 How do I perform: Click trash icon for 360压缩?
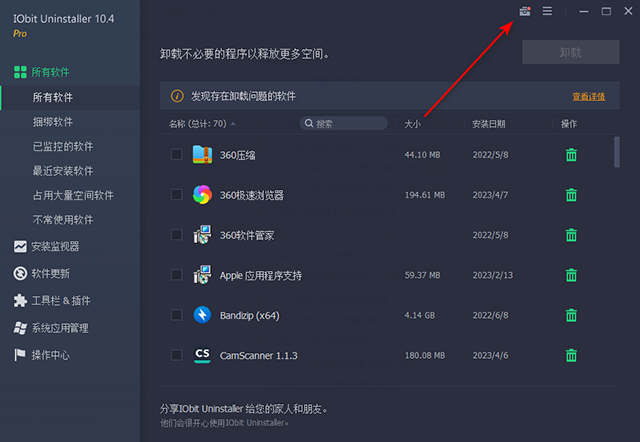(571, 155)
